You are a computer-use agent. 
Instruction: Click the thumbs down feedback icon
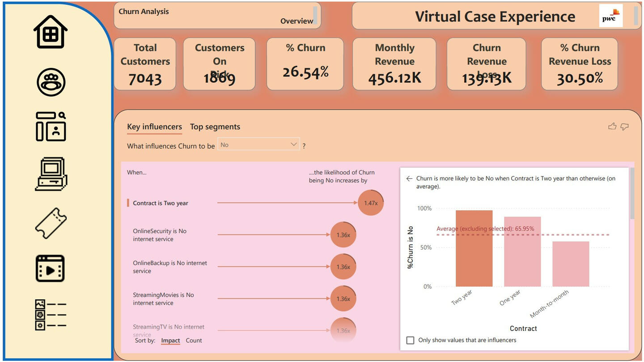(625, 126)
